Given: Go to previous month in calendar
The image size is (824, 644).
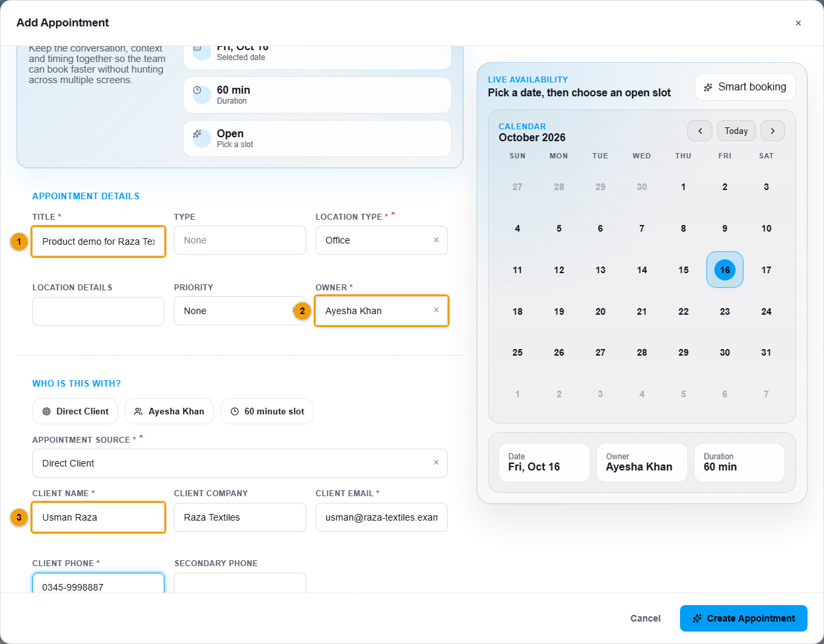Looking at the screenshot, I should (700, 131).
